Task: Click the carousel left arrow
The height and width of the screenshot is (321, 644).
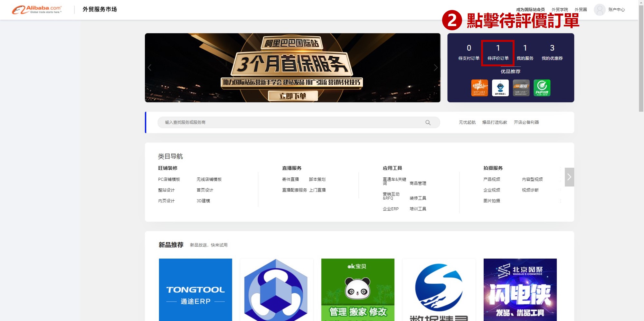Action: (149, 68)
